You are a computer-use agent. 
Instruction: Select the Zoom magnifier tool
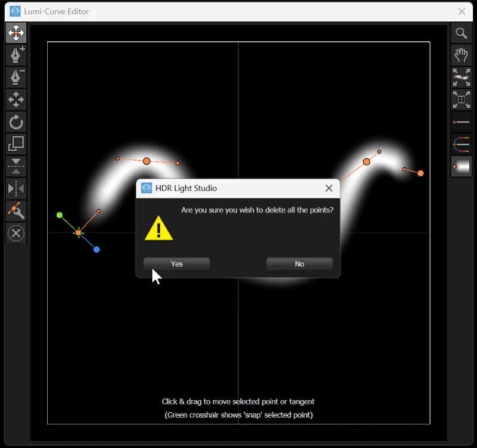click(461, 33)
